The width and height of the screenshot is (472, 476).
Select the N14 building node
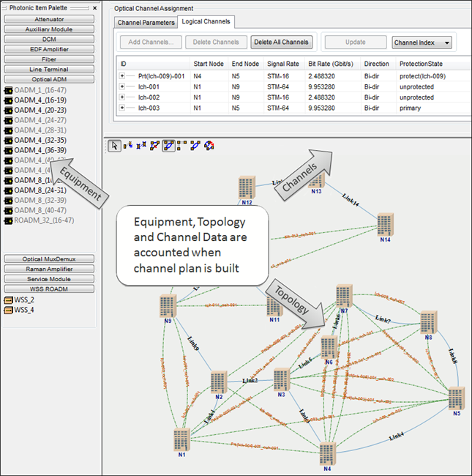(x=385, y=225)
